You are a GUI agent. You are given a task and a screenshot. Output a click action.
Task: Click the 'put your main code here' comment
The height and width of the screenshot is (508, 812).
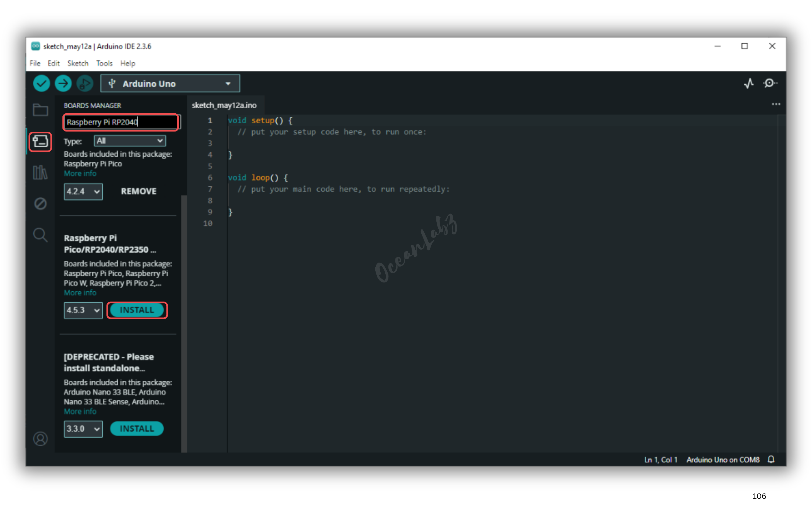343,189
